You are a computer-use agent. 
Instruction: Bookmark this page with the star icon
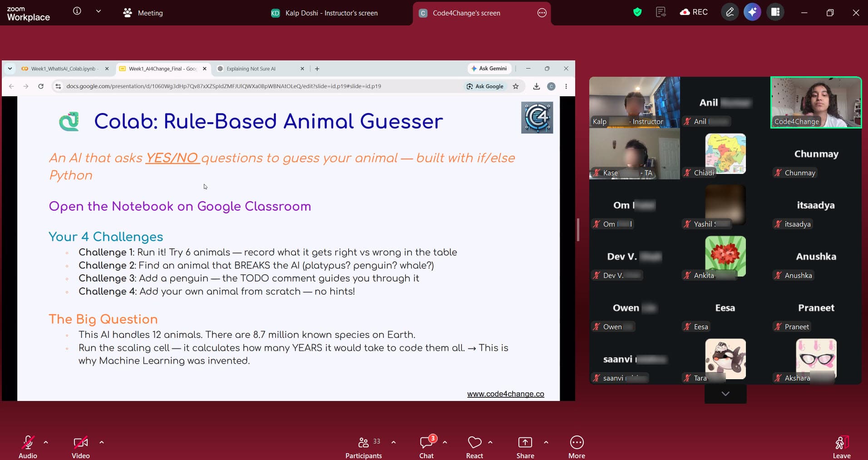[x=516, y=86]
